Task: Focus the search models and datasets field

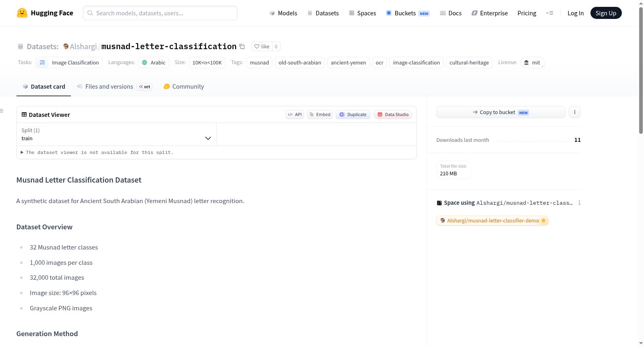Action: [x=160, y=13]
